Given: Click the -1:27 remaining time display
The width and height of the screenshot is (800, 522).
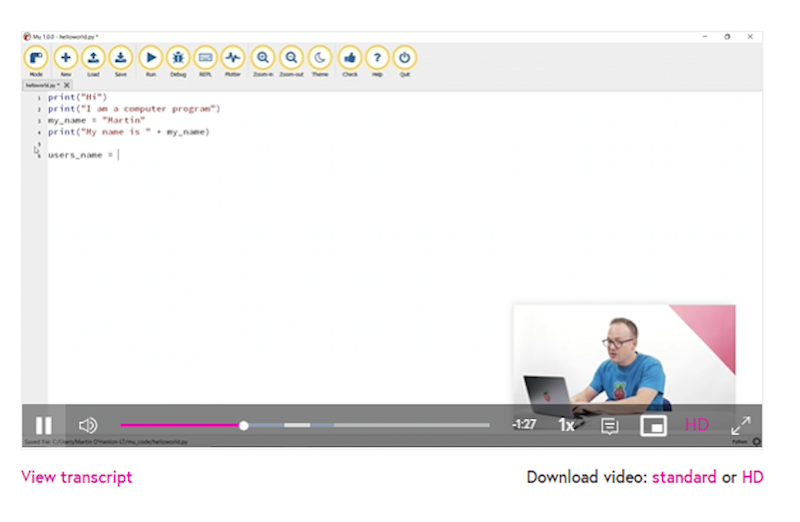Looking at the screenshot, I should pyautogui.click(x=524, y=425).
